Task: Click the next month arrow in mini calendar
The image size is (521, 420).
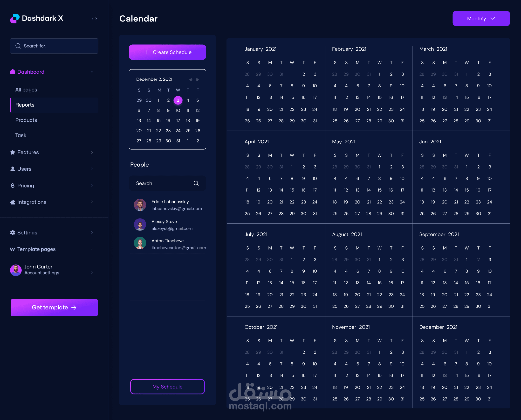Action: [x=198, y=80]
